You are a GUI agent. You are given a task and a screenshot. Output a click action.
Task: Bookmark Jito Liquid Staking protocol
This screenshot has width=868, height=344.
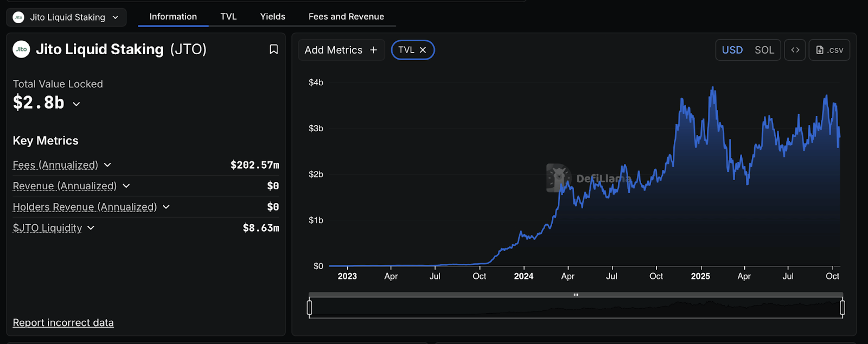tap(273, 49)
